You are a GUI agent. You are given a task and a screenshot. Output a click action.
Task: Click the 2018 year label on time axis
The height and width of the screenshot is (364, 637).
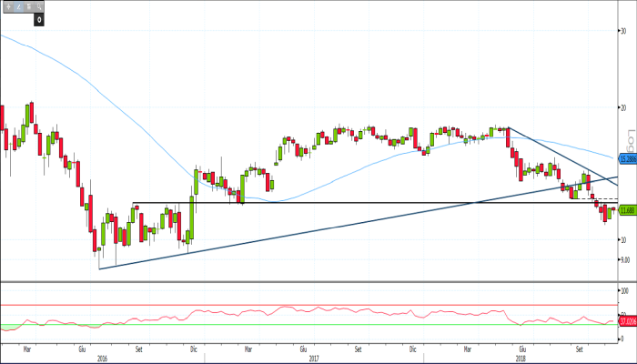[521, 358]
